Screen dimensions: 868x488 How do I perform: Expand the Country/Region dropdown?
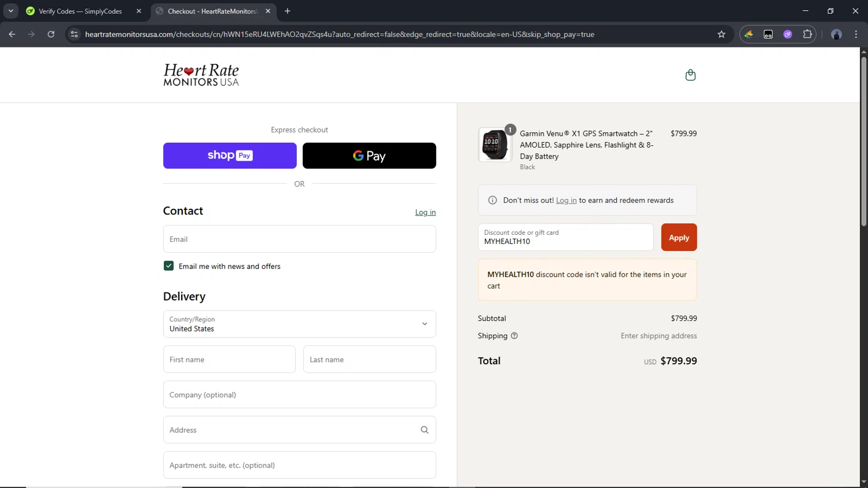pos(299,324)
